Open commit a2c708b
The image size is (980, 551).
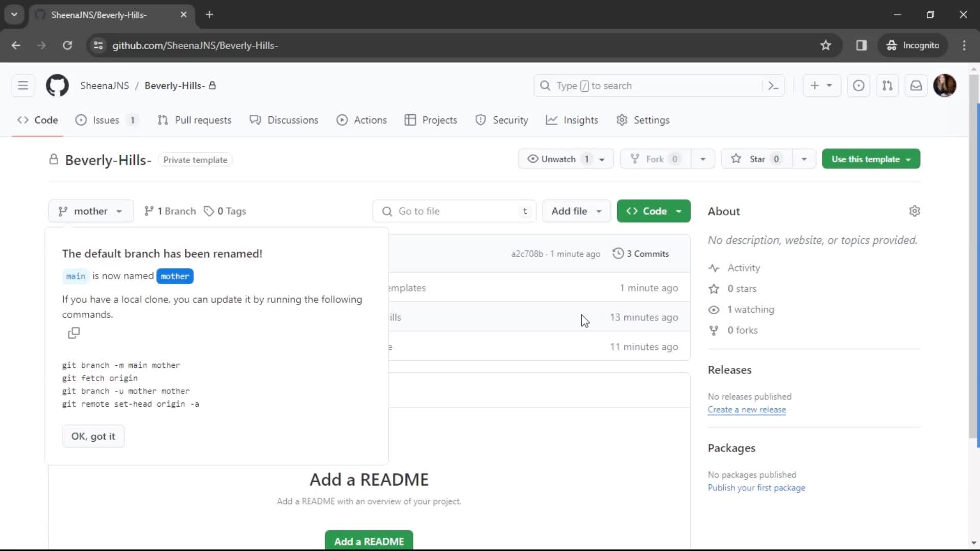tap(527, 254)
